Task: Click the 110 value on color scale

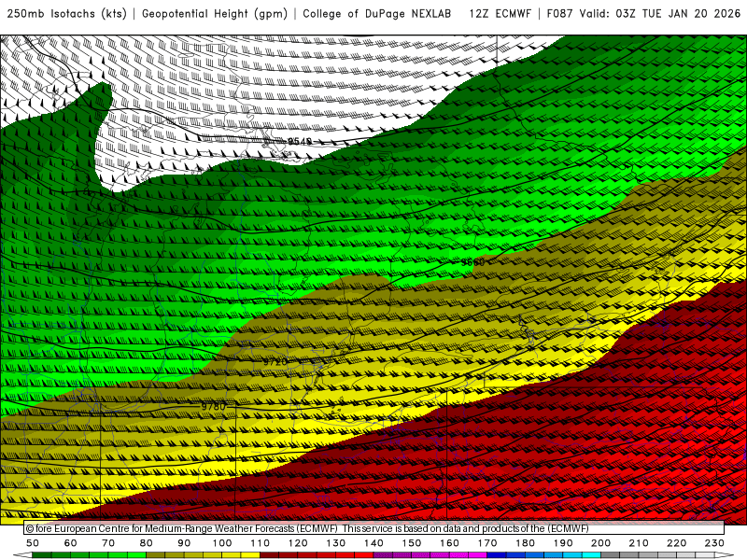Action: coord(261,543)
